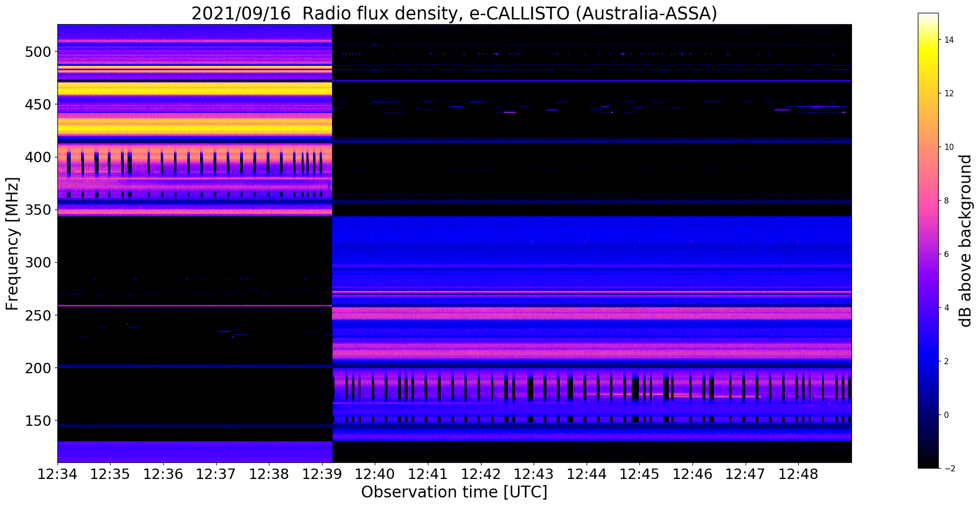Click the 450 MHz frequency tick label
The height and width of the screenshot is (506, 980).
37,104
